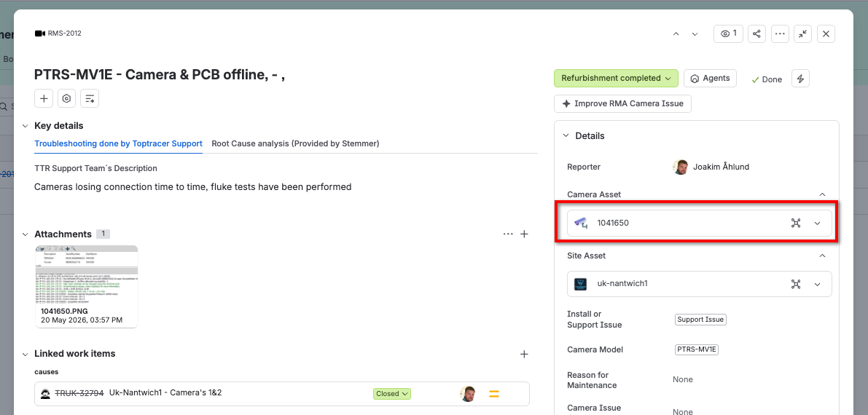Image resolution: width=868 pixels, height=415 pixels.
Task: Open apps hexagon icon under title
Action: click(66, 98)
